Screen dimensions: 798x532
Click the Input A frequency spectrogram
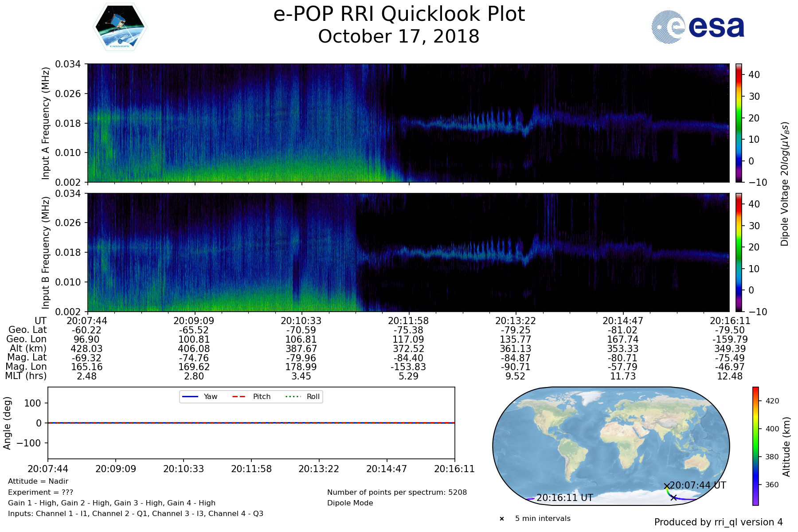[x=408, y=123]
